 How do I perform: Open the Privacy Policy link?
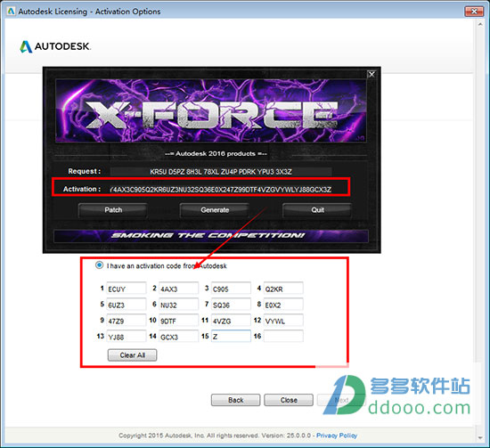(337, 436)
